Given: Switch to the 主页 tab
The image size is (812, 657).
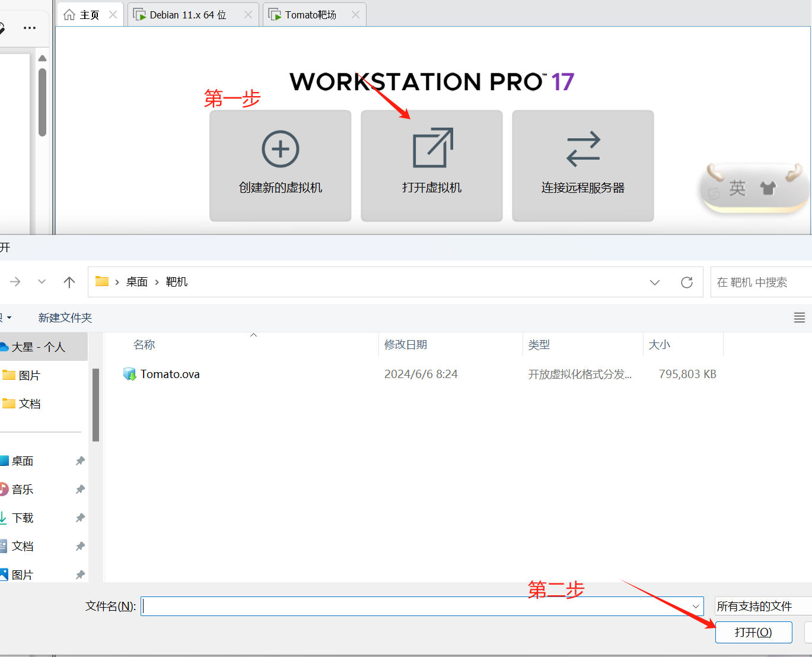Looking at the screenshot, I should [90, 15].
